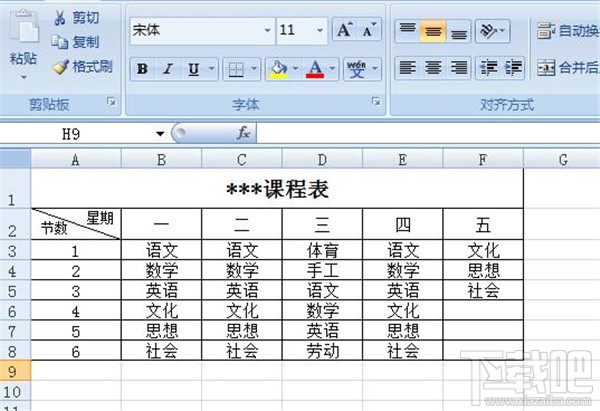Viewport: 600px width, 411px height.
Task: Click the Paste (粘贴) clipboard icon
Action: coord(24,27)
